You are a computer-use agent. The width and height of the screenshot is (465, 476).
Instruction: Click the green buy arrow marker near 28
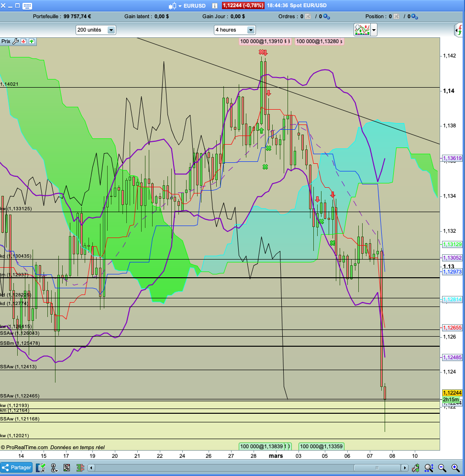(261, 131)
